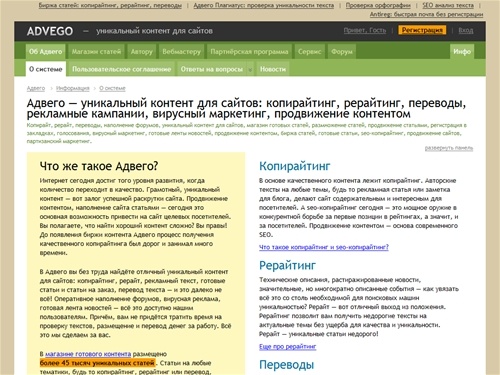Screen dimensions: 500x375
Task: Open the Инфо tab
Action: (462, 51)
